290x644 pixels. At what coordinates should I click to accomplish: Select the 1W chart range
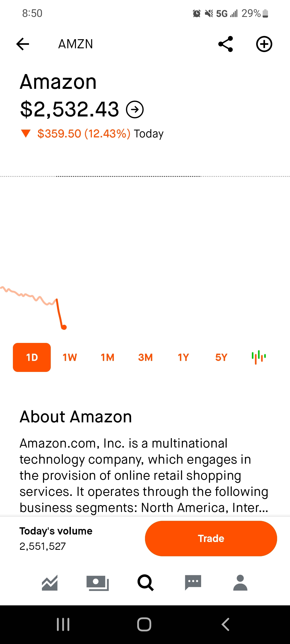(70, 357)
